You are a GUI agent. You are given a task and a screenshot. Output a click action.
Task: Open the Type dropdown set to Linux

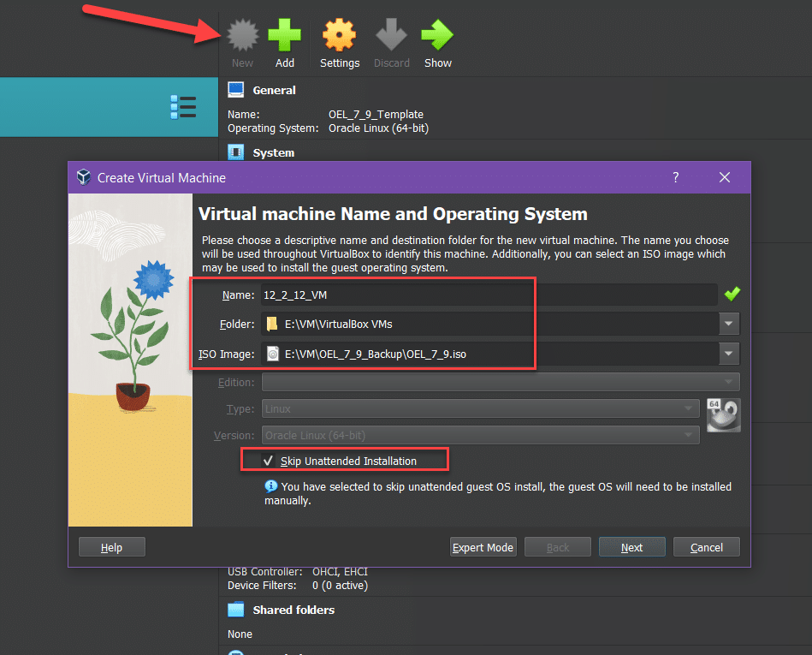[x=479, y=409]
